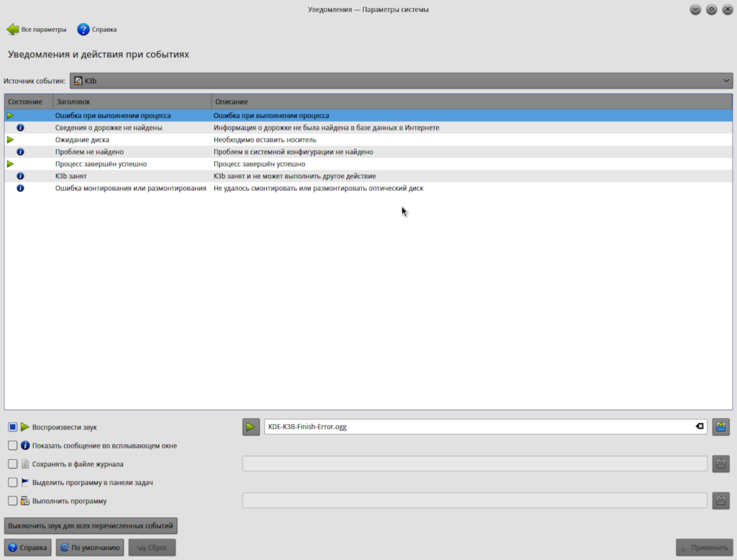Image resolution: width=737 pixels, height=560 pixels.
Task: Click Выключить звук для всех перечисленных событий
Action: tap(91, 525)
